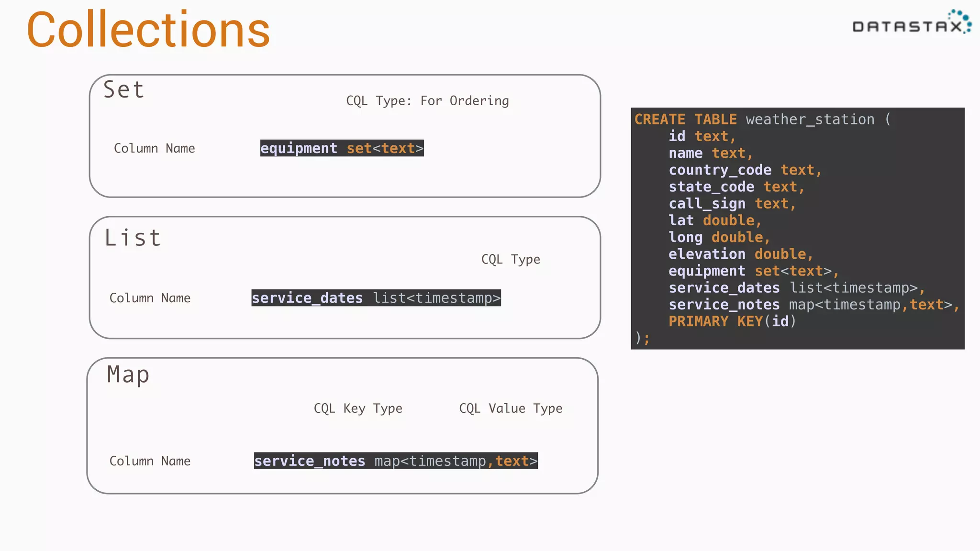Click the equipment set<text> code snippet

[342, 148]
